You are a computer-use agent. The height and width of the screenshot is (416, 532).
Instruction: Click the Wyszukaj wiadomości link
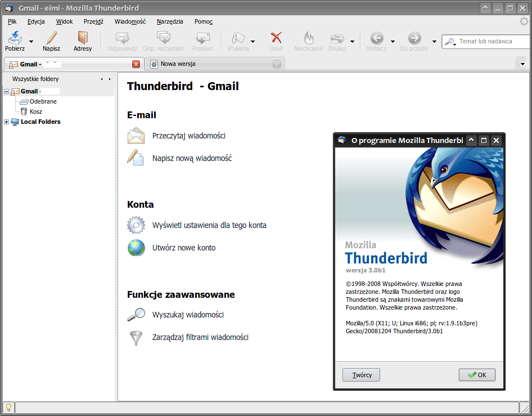pos(188,315)
